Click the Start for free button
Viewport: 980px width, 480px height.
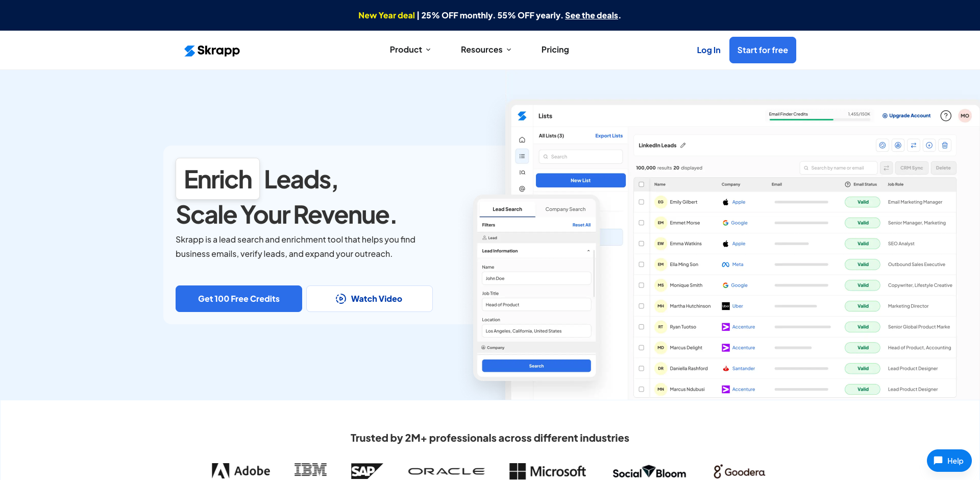click(x=763, y=50)
